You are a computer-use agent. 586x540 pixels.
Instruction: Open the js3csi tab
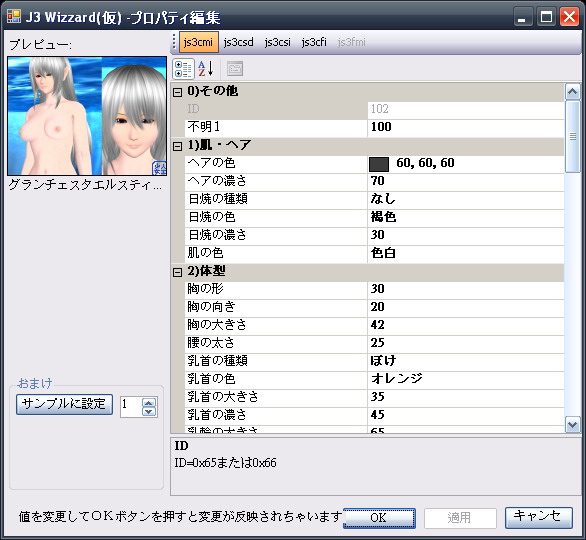278,42
